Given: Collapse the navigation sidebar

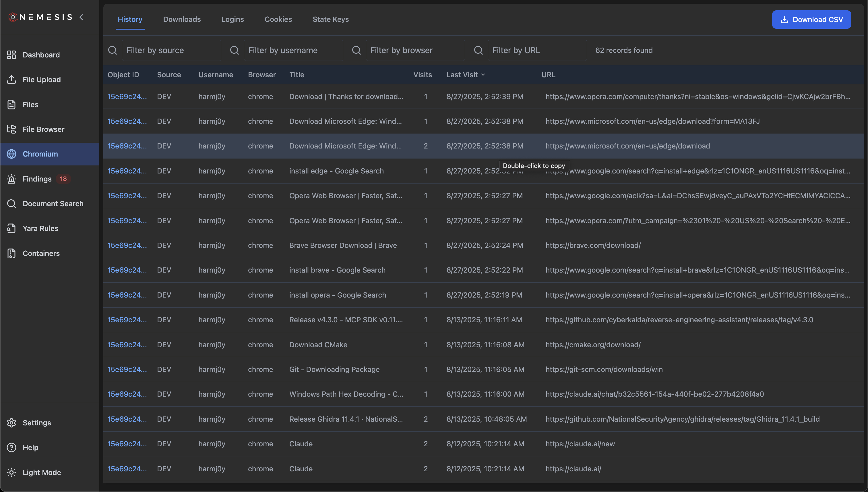Looking at the screenshot, I should click(81, 17).
